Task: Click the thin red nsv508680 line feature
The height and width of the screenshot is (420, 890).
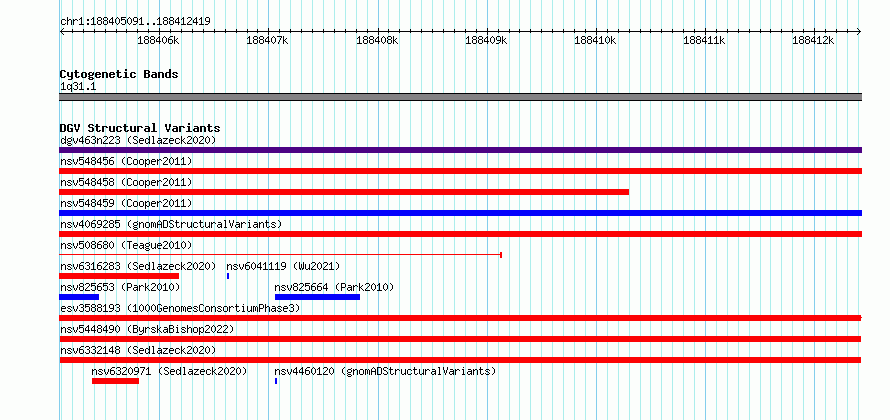Action: click(280, 255)
